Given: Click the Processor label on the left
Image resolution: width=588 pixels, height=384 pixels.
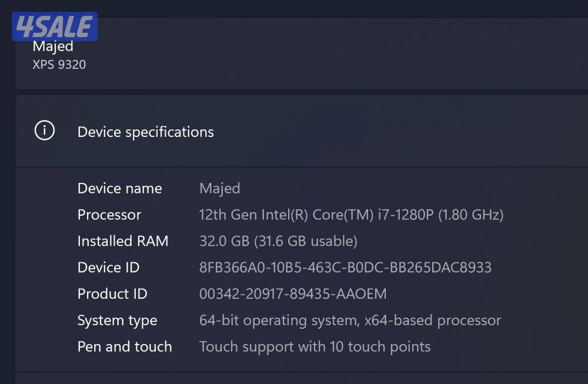Looking at the screenshot, I should 109,215.
